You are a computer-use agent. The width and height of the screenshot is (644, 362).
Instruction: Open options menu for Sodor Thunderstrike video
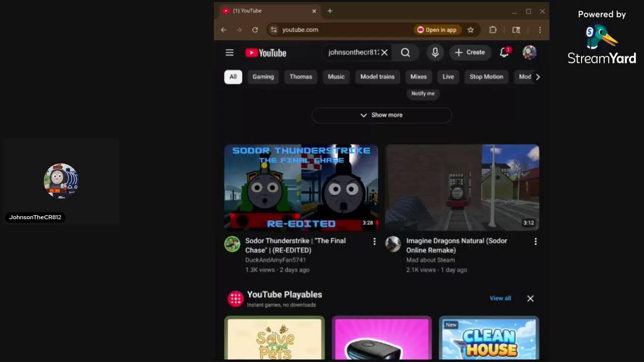click(x=374, y=242)
